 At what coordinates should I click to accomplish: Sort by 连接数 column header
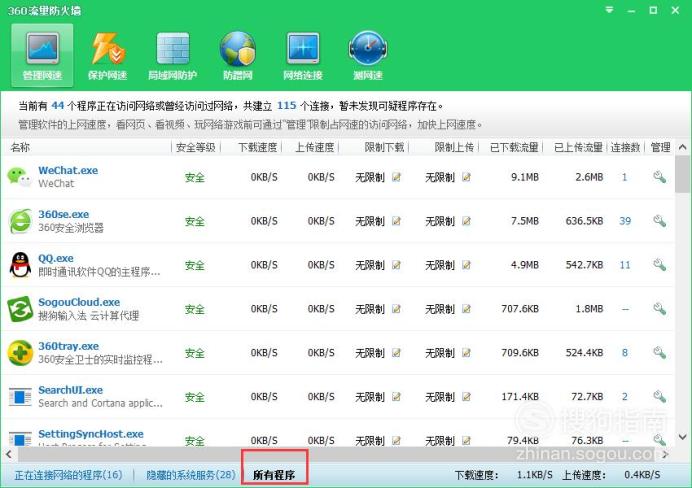tap(625, 147)
